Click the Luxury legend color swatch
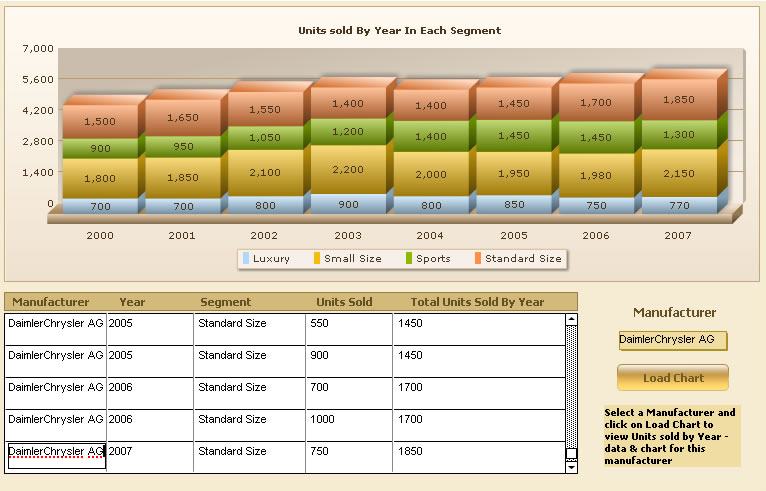This screenshot has height=491, width=766. [x=246, y=258]
